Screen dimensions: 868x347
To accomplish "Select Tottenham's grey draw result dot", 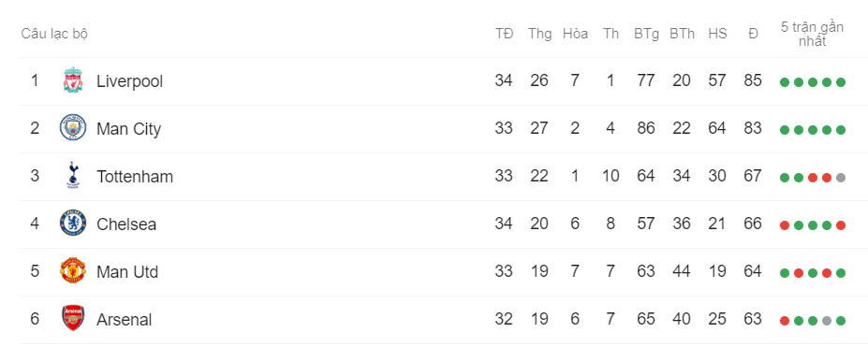I will coord(841,178).
